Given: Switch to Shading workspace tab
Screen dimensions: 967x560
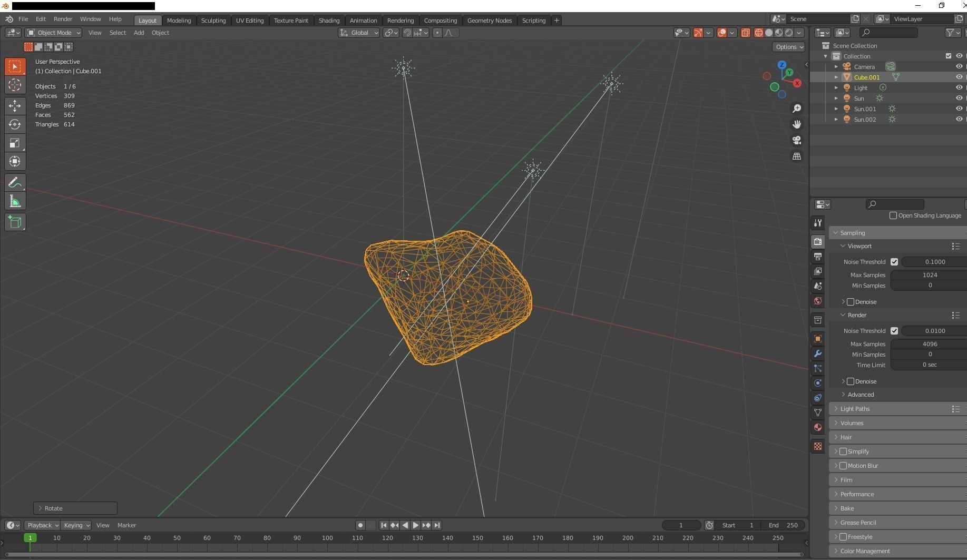Looking at the screenshot, I should click(x=329, y=21).
